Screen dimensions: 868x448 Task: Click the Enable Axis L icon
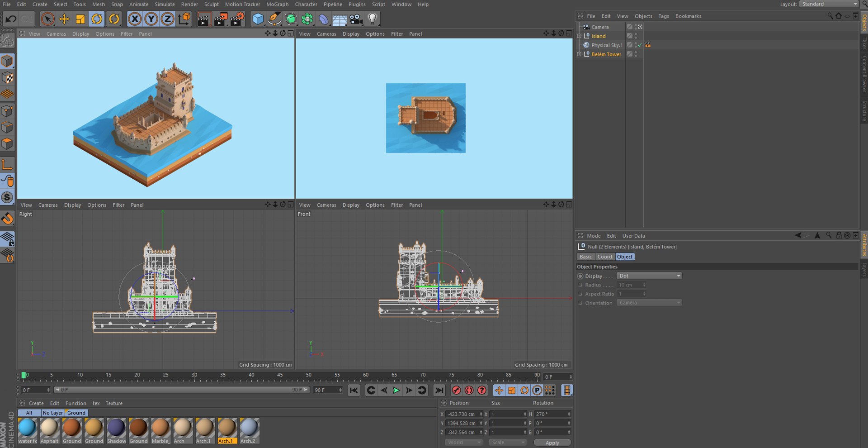7,164
